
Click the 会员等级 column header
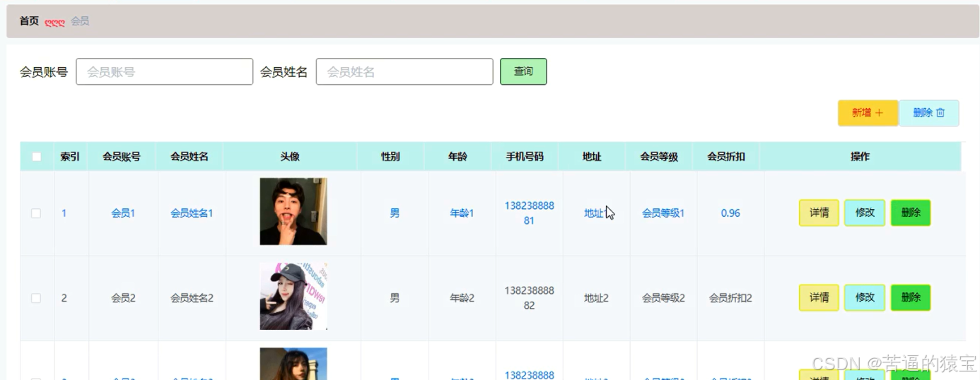pos(659,157)
